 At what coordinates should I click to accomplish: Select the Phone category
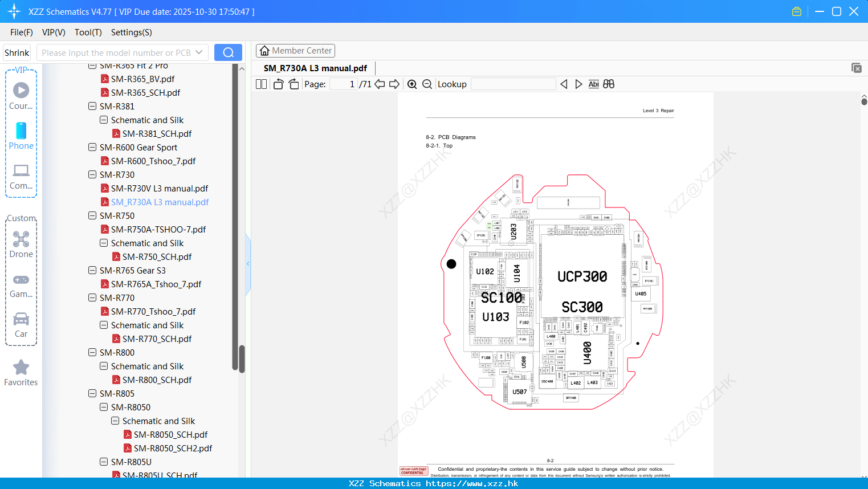pos(21,136)
